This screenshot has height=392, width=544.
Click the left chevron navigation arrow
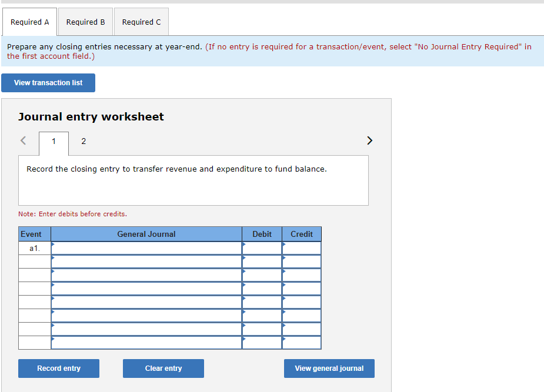click(22, 140)
